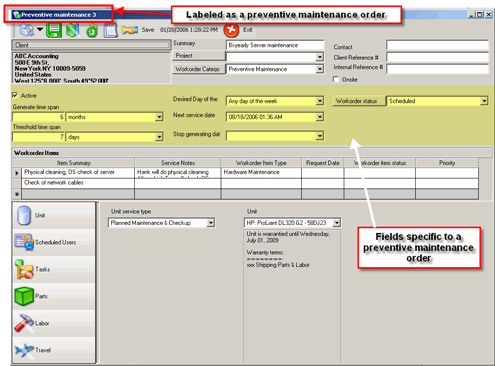Open the months unit dropdown
The height and width of the screenshot is (366, 495).
pyautogui.click(x=159, y=117)
